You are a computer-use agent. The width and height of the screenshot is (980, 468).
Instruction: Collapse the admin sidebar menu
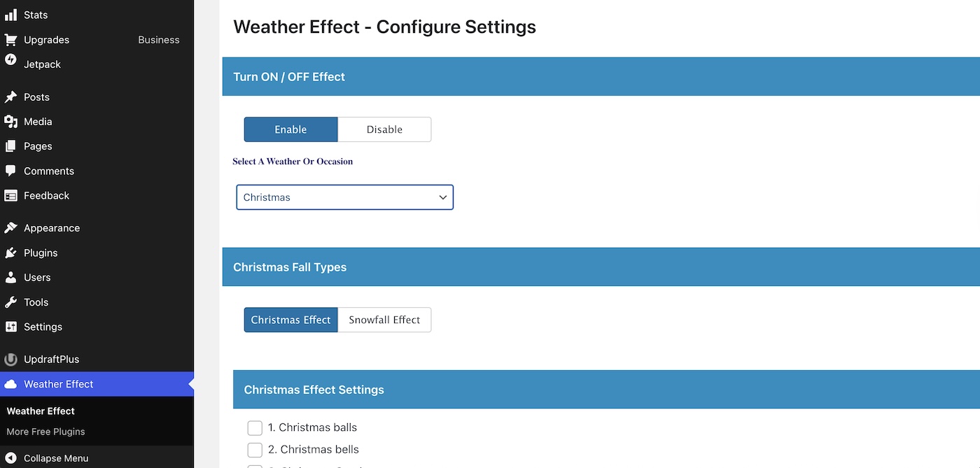55,458
